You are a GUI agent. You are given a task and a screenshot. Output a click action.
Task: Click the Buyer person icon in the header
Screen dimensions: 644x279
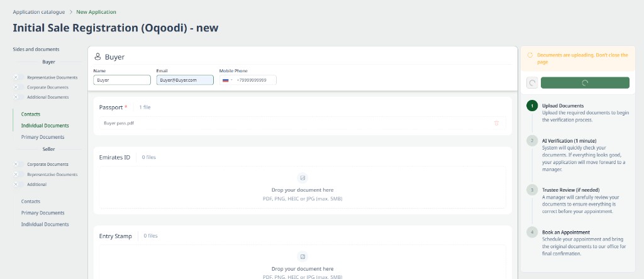(x=97, y=57)
